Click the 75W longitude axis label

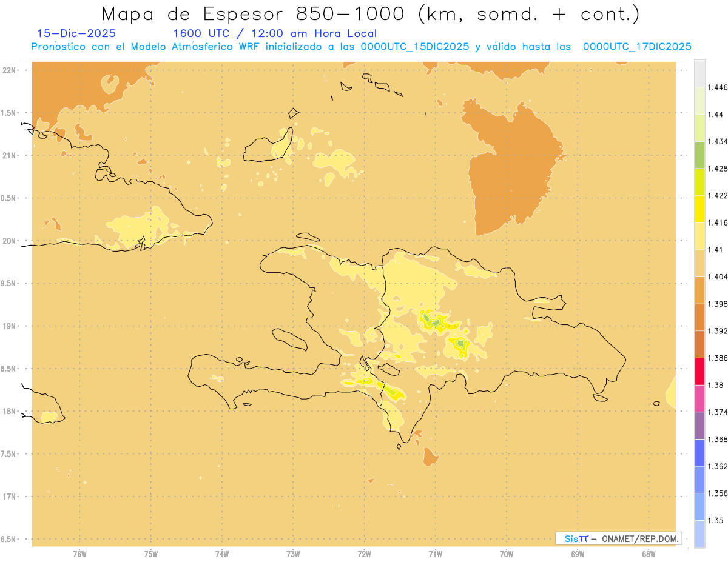point(150,554)
